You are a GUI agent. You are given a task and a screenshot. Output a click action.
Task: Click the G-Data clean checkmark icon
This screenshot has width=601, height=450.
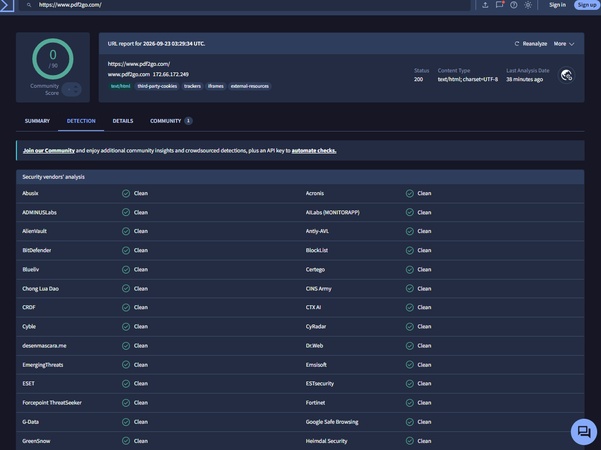pyautogui.click(x=126, y=422)
